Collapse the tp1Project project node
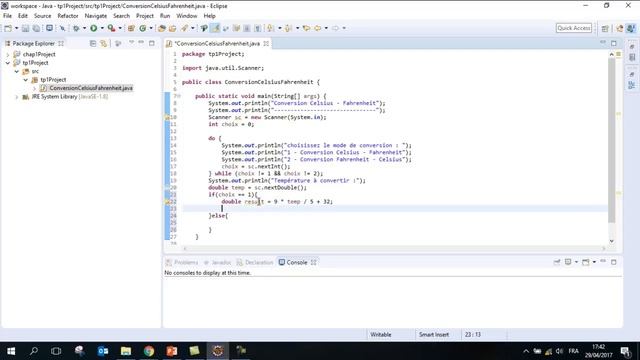 [8, 63]
